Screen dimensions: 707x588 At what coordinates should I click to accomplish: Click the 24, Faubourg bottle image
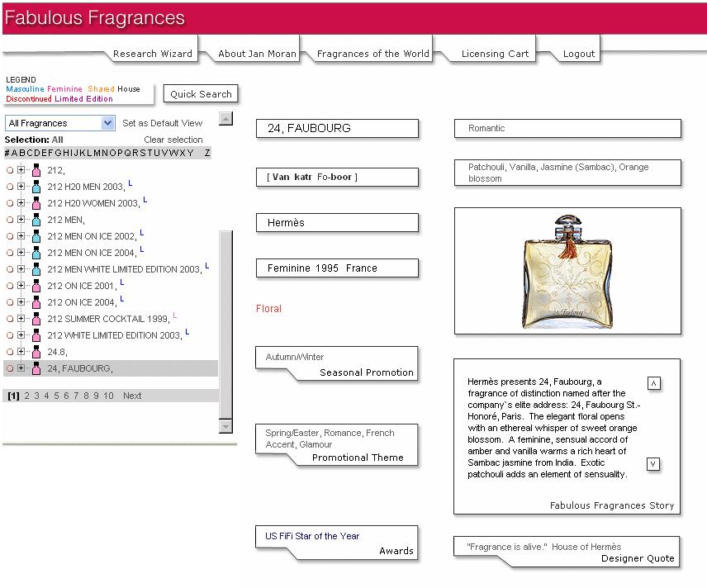tap(567, 271)
